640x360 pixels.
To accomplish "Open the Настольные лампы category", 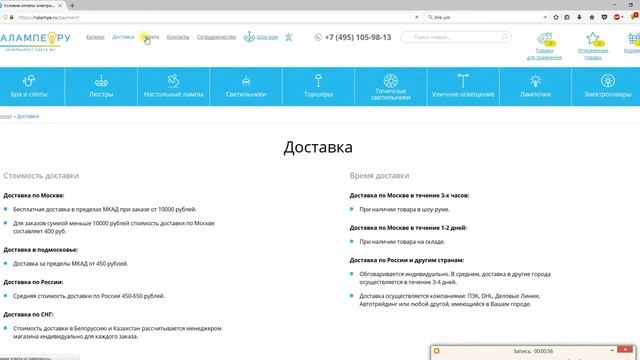I will [x=173, y=87].
